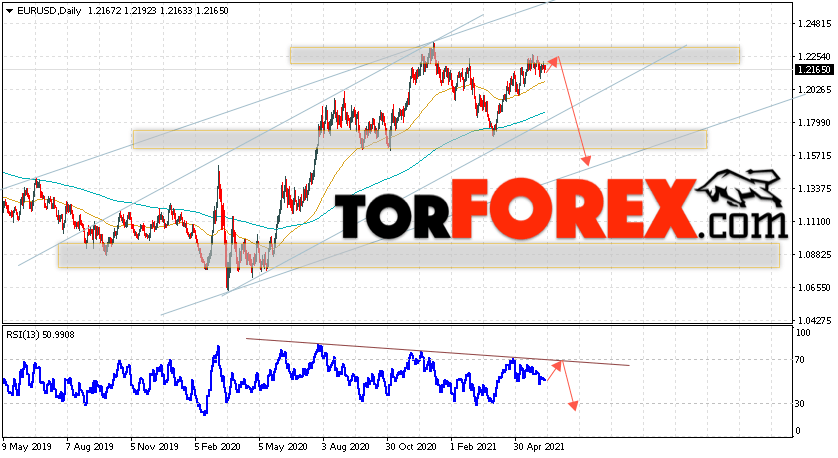838x458 pixels.
Task: Click the RSI scale level 0
Action: (798, 431)
